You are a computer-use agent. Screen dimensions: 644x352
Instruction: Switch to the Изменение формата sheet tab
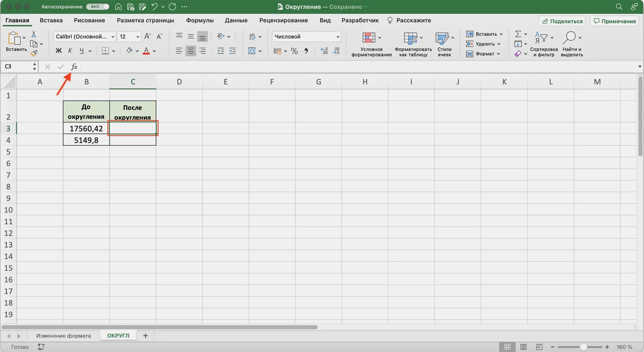point(64,336)
